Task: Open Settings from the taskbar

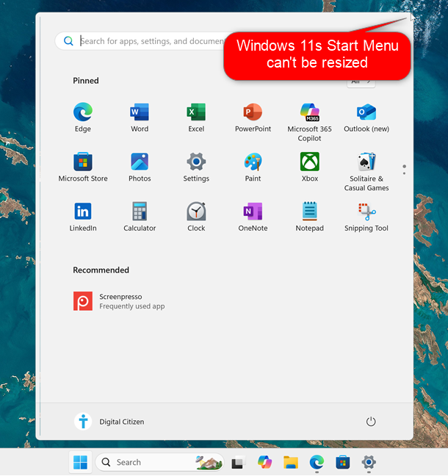Action: [369, 462]
